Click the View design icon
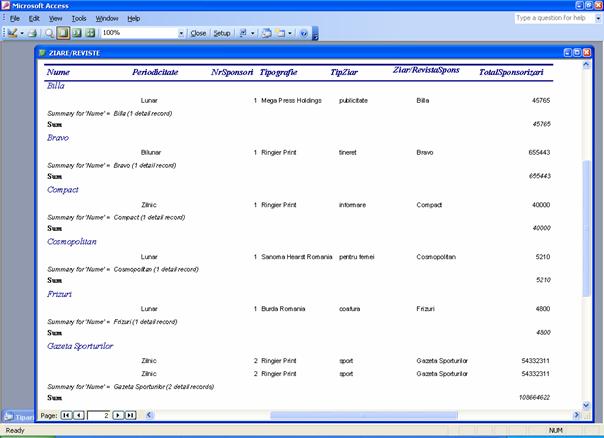Viewport: 604px width, 438px height. [x=12, y=33]
